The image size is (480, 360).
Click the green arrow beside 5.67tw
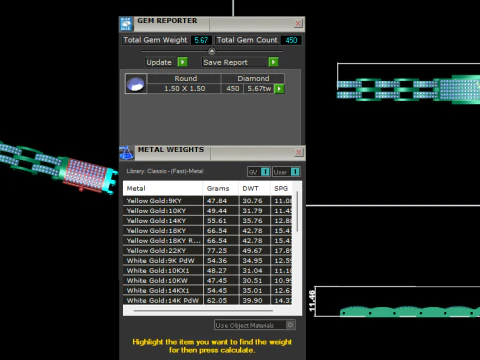click(x=279, y=89)
